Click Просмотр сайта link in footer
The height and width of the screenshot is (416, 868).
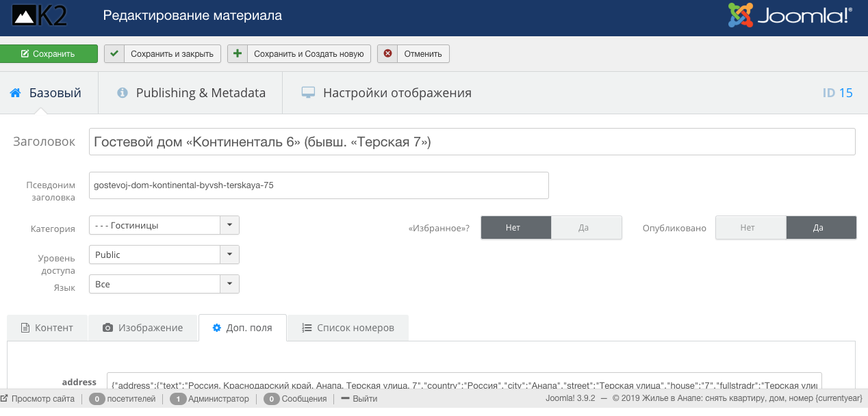pyautogui.click(x=42, y=398)
